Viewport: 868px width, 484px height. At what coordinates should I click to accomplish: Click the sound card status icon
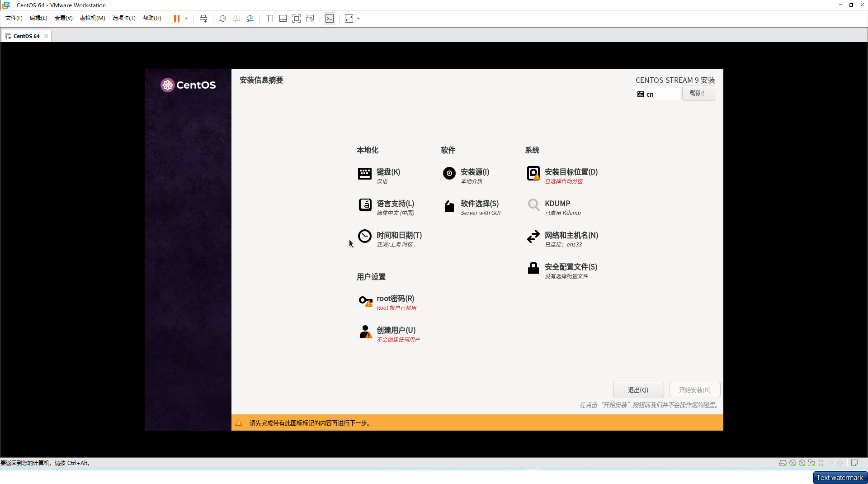pyautogui.click(x=830, y=463)
